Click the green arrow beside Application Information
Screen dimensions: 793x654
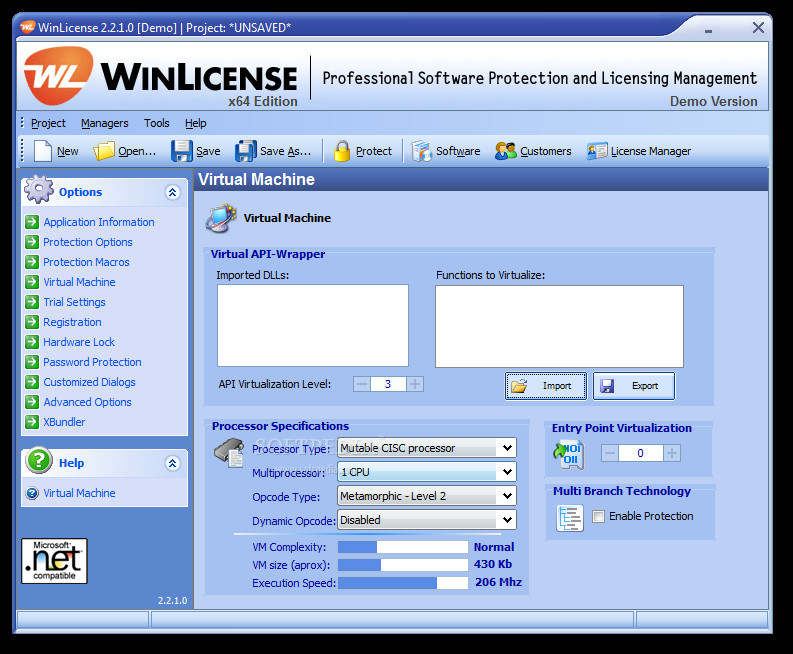click(32, 222)
